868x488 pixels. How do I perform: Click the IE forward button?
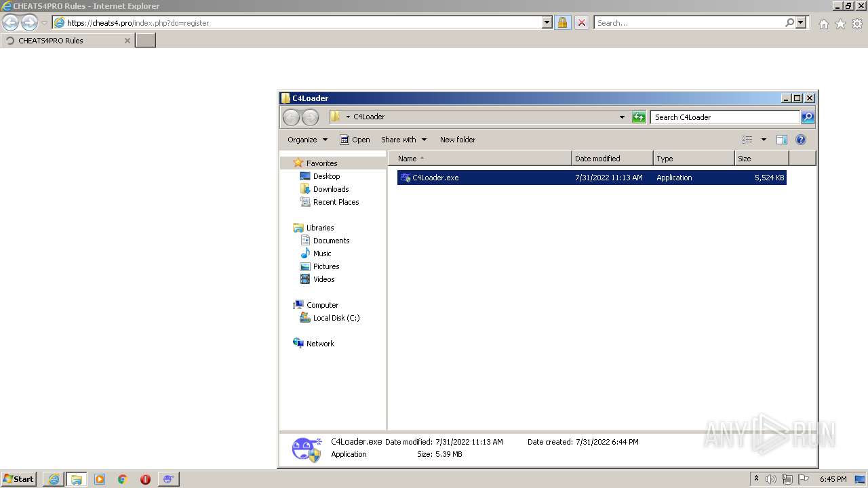pos(29,22)
